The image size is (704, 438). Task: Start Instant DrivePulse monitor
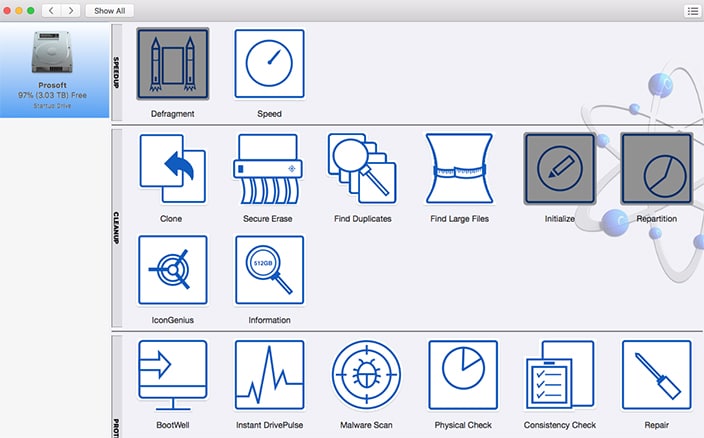point(269,375)
